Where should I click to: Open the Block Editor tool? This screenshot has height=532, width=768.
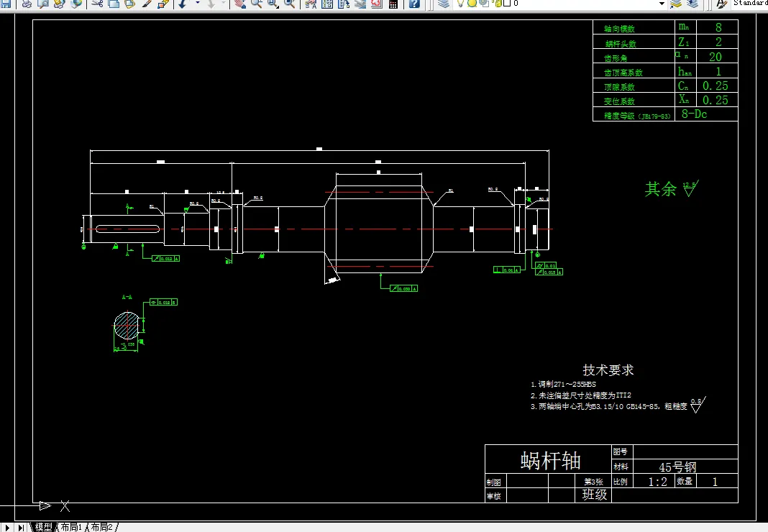tap(163, 4)
